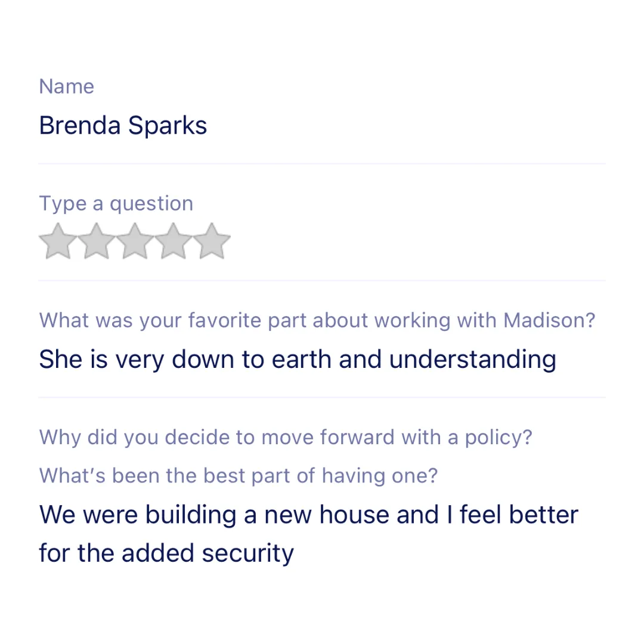Click What's been the best part line

click(239, 476)
